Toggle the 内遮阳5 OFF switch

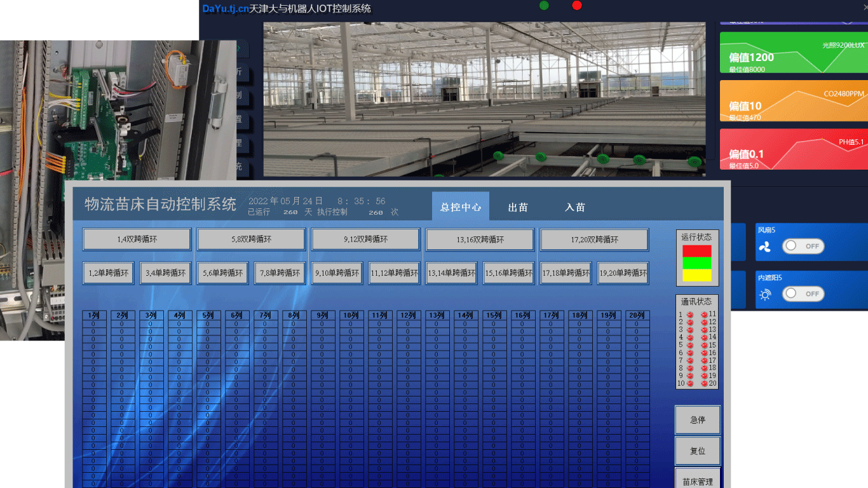coord(804,294)
